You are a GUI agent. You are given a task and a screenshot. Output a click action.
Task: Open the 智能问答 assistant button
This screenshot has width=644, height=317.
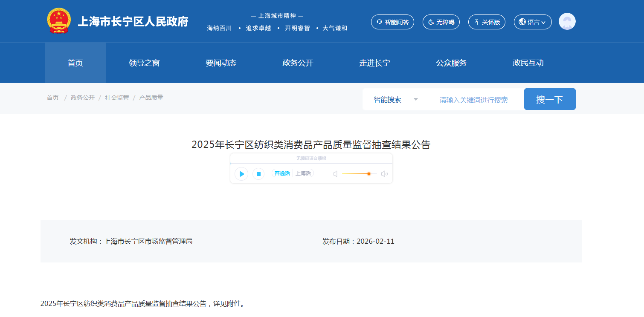click(x=392, y=22)
